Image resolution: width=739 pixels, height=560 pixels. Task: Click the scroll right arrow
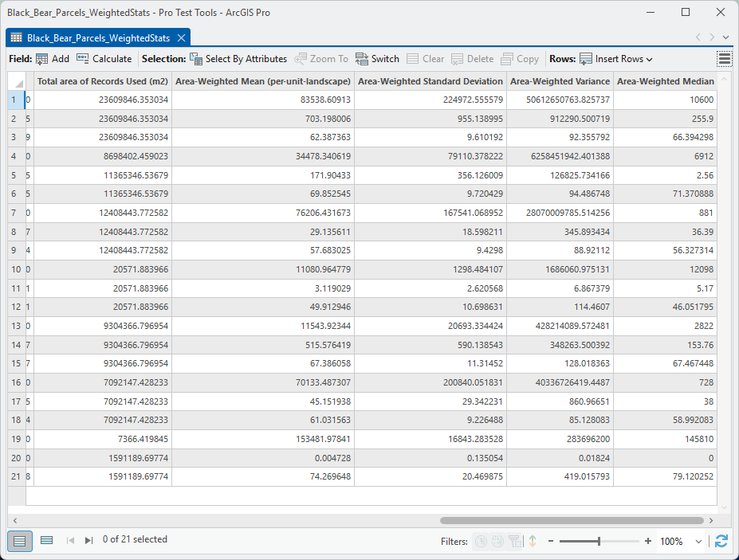[711, 520]
